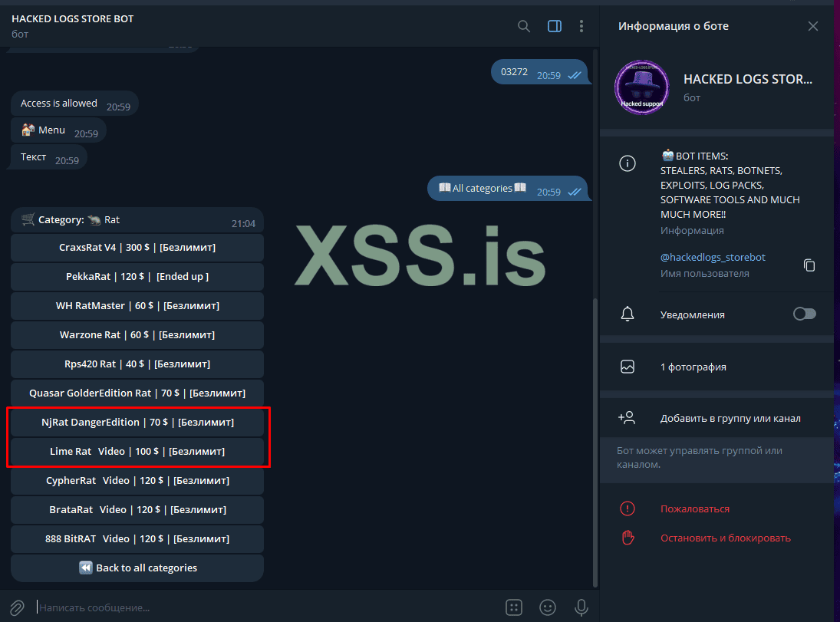Screen dimensions: 840x622
Task: Click the 'Category: Rat' message header
Action: [x=137, y=220]
